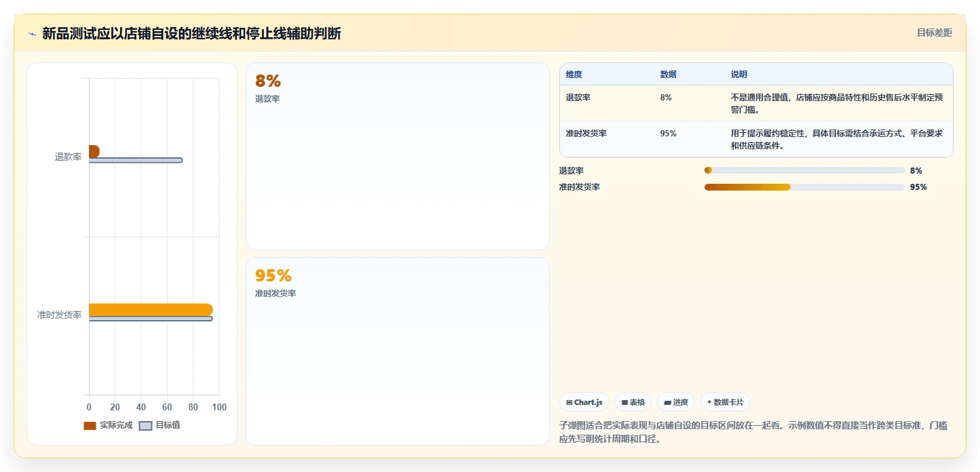980x472 pixels.
Task: Click the 95% value beside the progress bar
Action: click(x=918, y=187)
